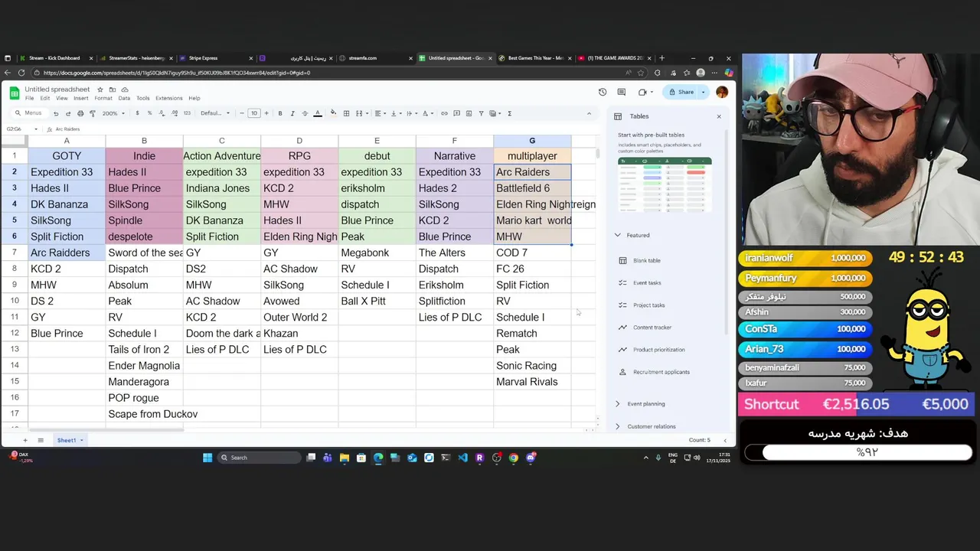This screenshot has width=980, height=551.
Task: Click the Windows taskbar Search box
Action: point(259,458)
